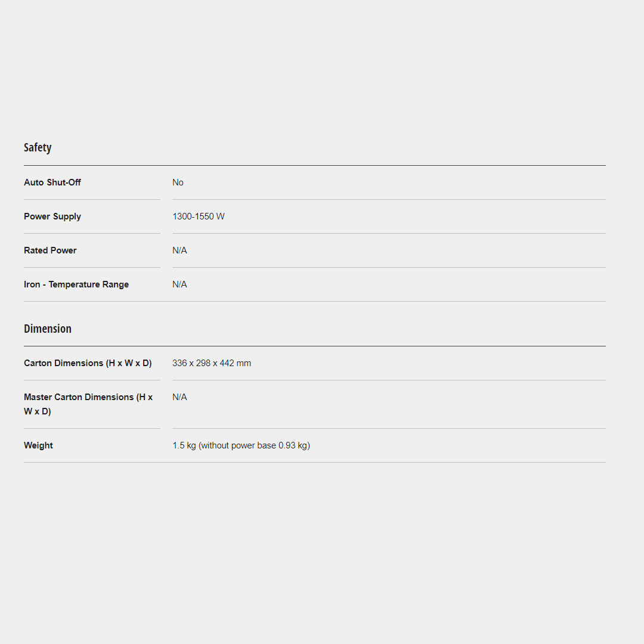Select the Carton Dimensions (H x W x D) label
Screen dimensions: 644x644
pyautogui.click(x=88, y=363)
